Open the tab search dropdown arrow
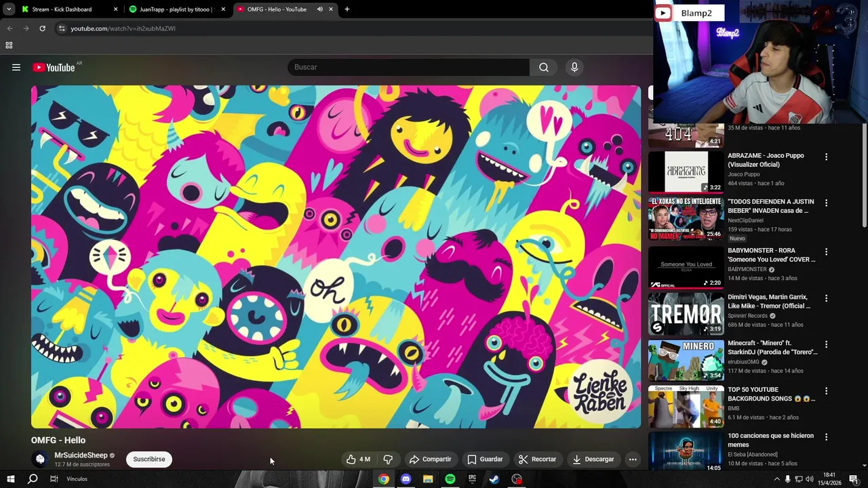Screen dimensions: 868x488 point(9,9)
